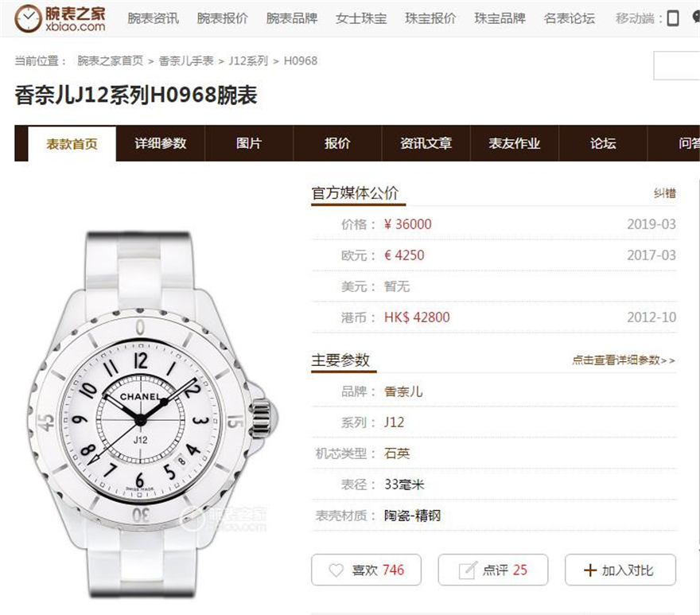Screen dimensions: 700x615
Task: Select the 资讯文章 tab
Action: pyautogui.click(x=426, y=143)
